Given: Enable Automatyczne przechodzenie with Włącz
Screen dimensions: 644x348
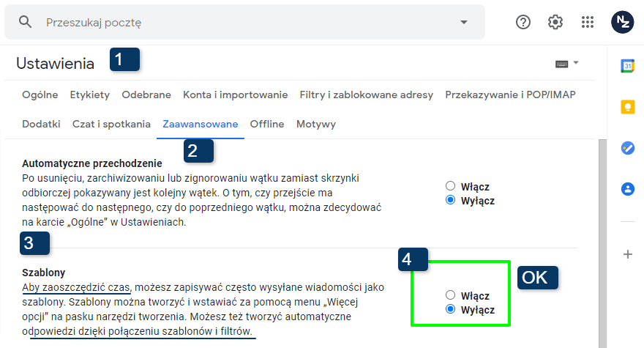Looking at the screenshot, I should point(451,186).
